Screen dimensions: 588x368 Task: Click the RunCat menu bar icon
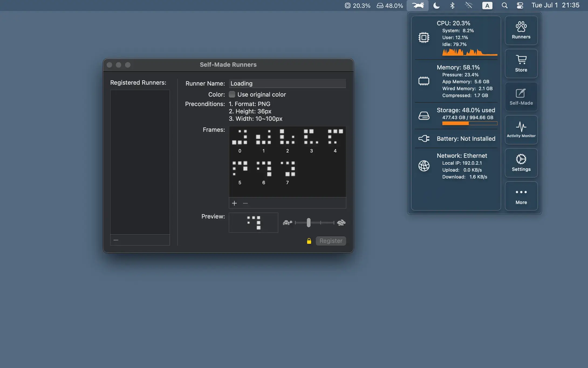pyautogui.click(x=418, y=5)
